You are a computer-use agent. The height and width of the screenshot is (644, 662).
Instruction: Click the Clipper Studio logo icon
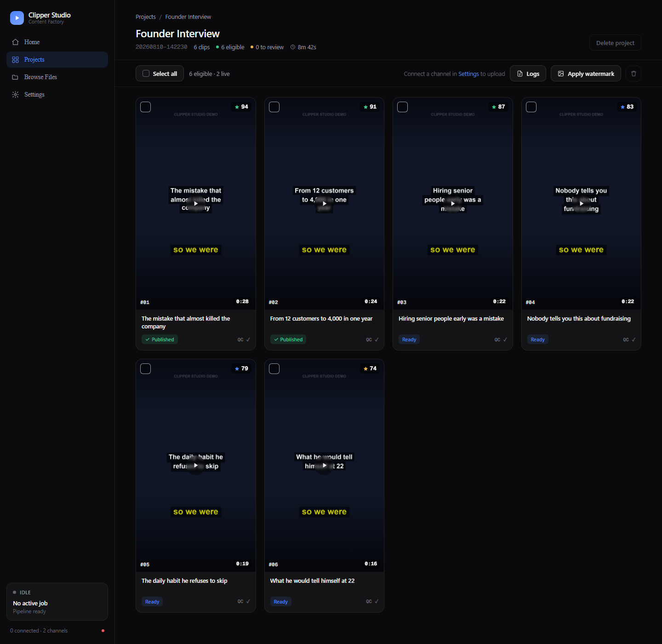[x=17, y=18]
